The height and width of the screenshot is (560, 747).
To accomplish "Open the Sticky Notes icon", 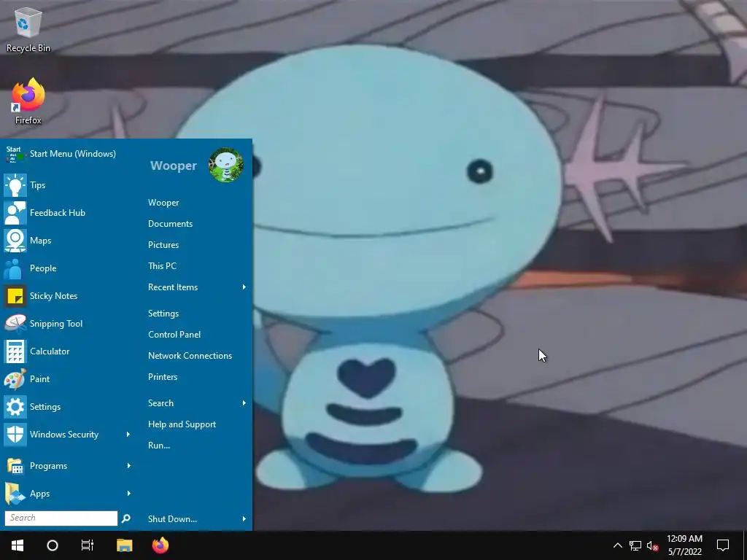I will coord(15,296).
